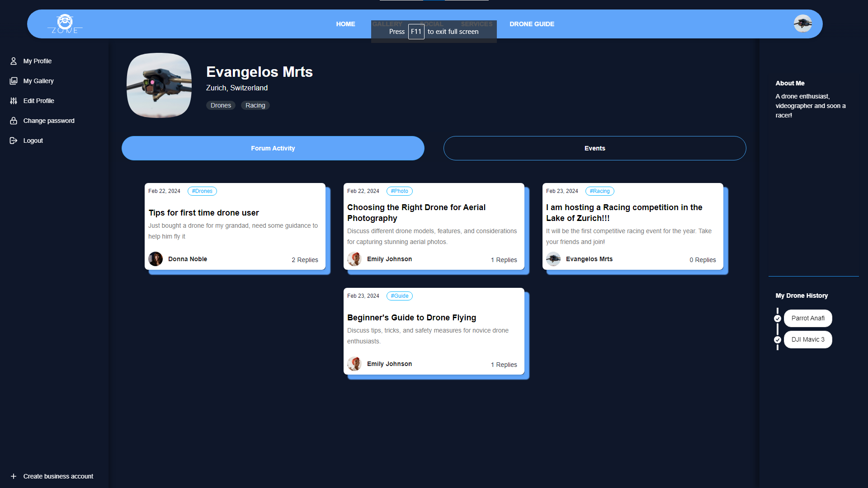
Task: Open the user avatar in the navbar
Action: point(802,23)
